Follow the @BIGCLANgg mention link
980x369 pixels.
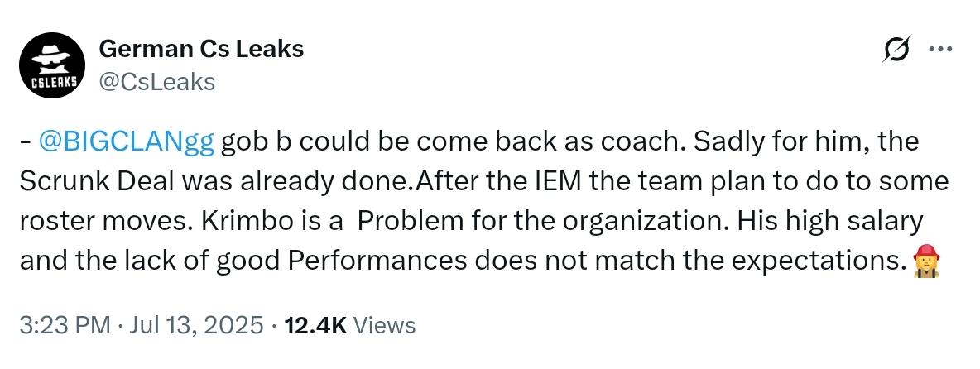click(127, 142)
